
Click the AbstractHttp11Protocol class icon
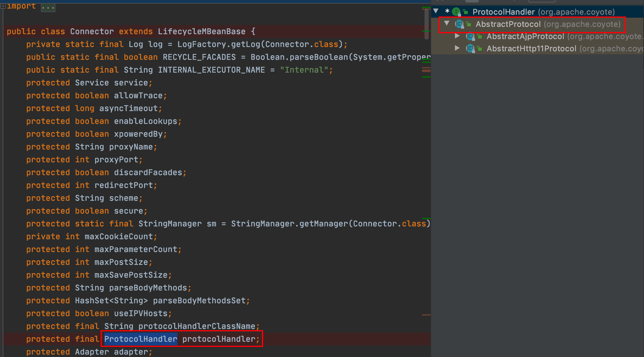click(470, 49)
